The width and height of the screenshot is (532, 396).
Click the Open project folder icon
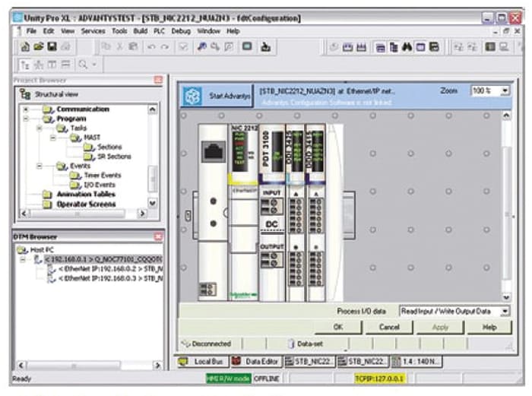coord(38,46)
